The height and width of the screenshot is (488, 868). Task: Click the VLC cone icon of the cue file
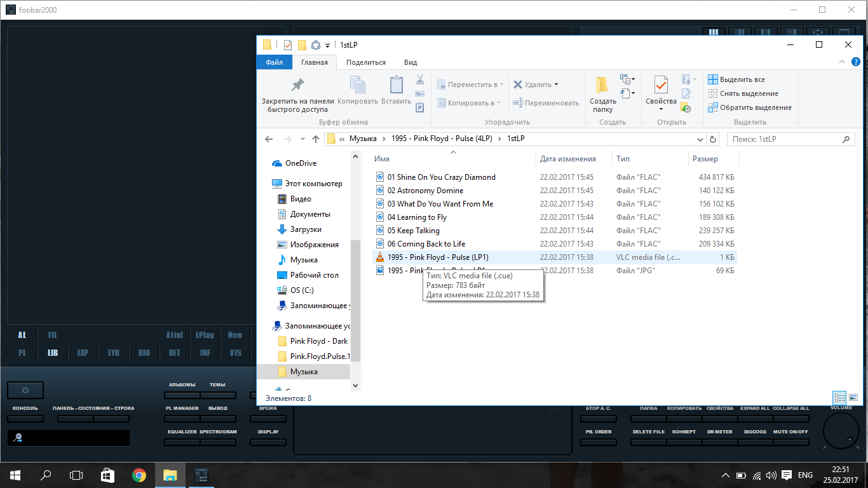point(380,257)
